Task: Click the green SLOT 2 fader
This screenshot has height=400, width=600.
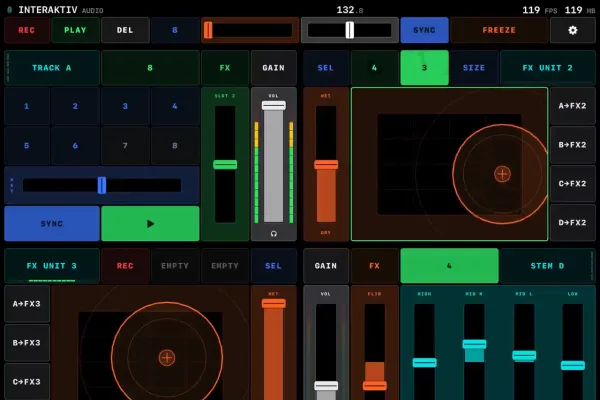Action: coord(225,165)
